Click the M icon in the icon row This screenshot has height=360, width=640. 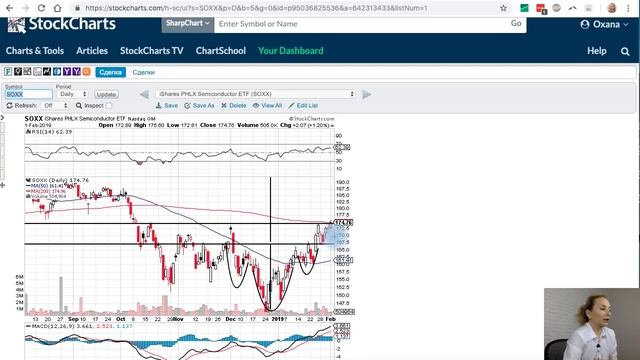click(47, 72)
